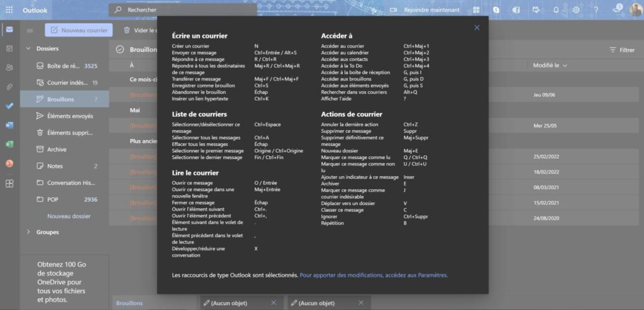This screenshot has height=310, width=644.
Task: Open the feedback icon with badge
Action: coord(617,9)
